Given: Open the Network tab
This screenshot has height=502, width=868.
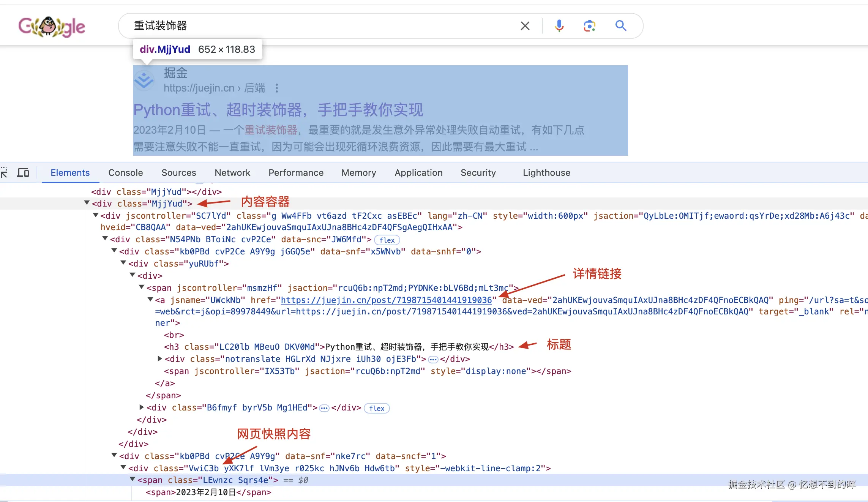Looking at the screenshot, I should [232, 173].
